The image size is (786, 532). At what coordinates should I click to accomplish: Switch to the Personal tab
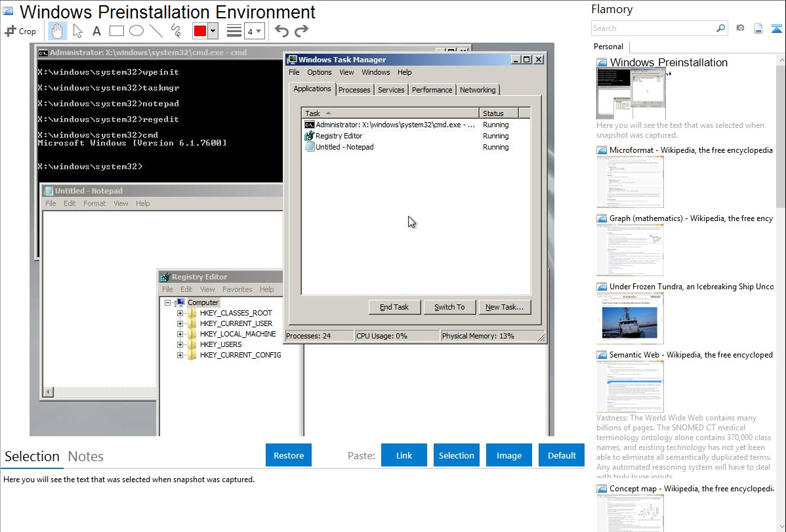(x=608, y=47)
